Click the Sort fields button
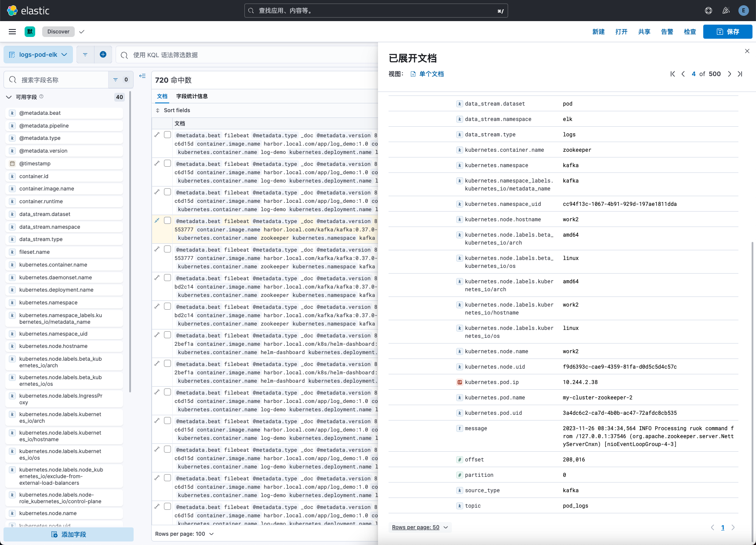 click(x=173, y=110)
